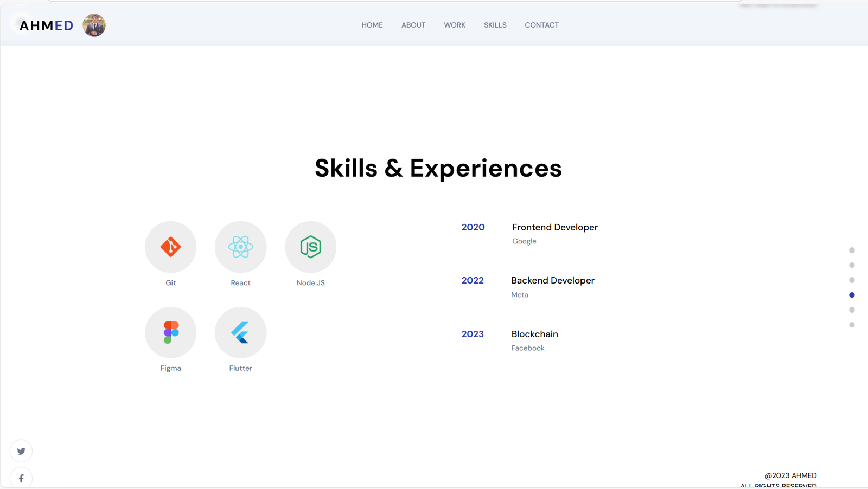Click the Frontend Developer experience entry
This screenshot has width=868, height=489.
click(554, 228)
